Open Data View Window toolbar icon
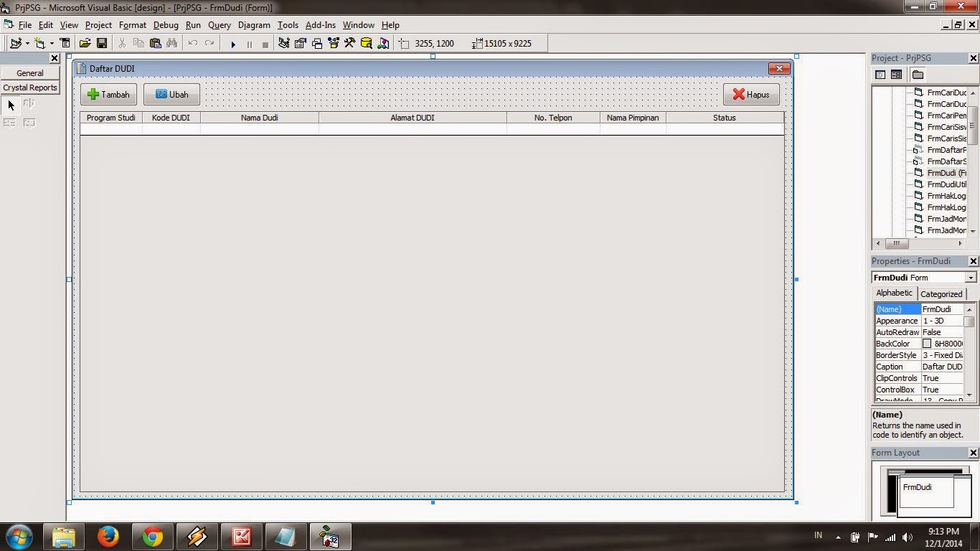The width and height of the screenshot is (980, 551). coord(366,43)
